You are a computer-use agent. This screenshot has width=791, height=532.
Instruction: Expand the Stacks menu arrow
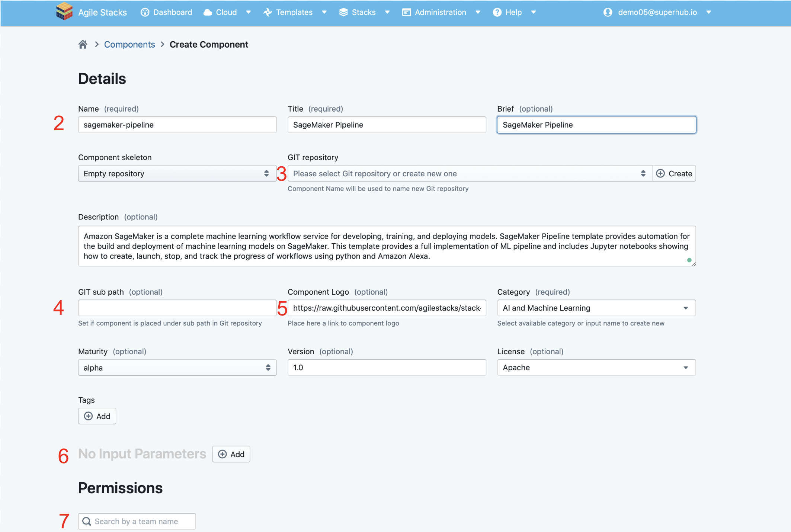pos(387,12)
